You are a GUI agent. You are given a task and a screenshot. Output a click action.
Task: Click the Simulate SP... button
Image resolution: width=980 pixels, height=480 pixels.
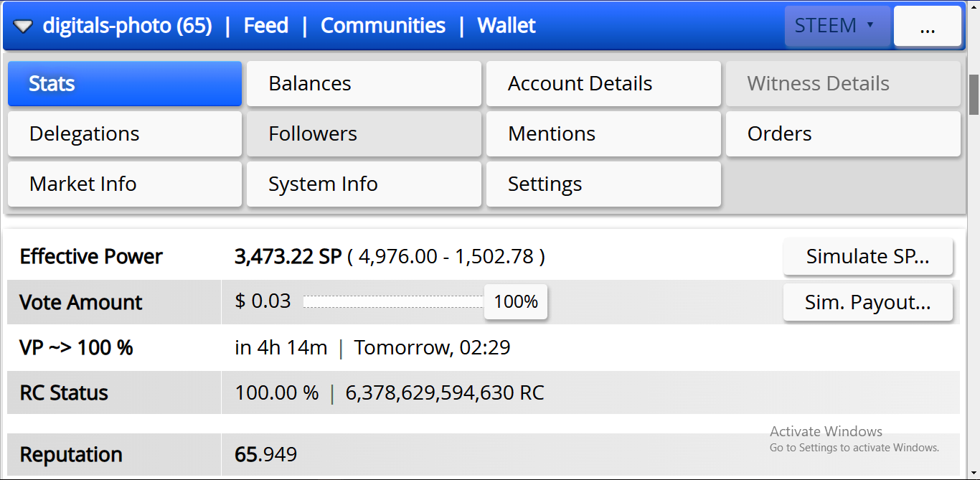click(x=868, y=257)
